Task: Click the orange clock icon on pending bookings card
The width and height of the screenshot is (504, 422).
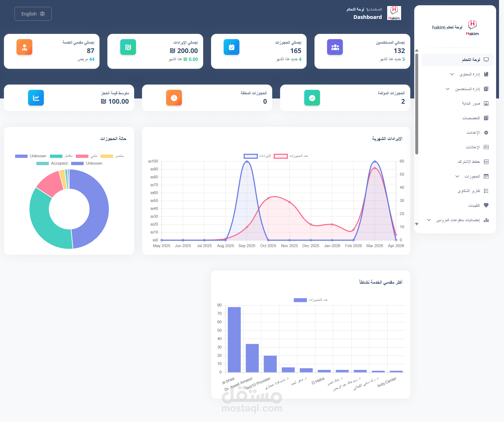Action: pos(174,98)
